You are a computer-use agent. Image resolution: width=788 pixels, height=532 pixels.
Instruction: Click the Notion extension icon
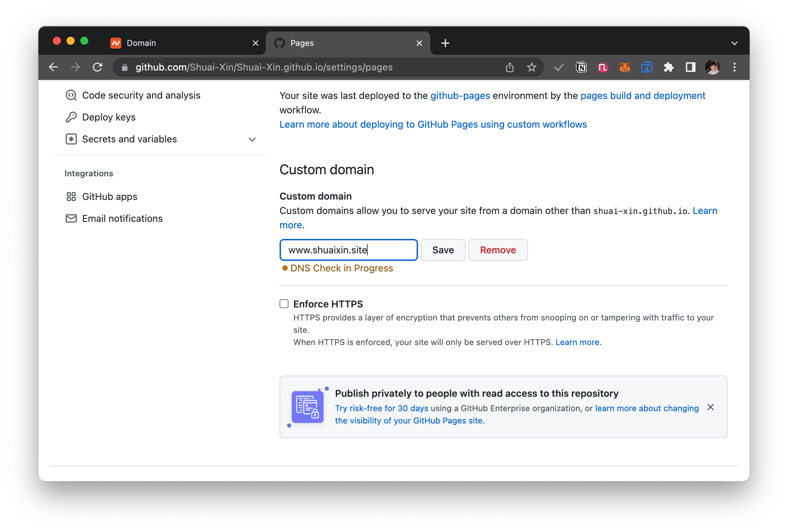coord(581,66)
